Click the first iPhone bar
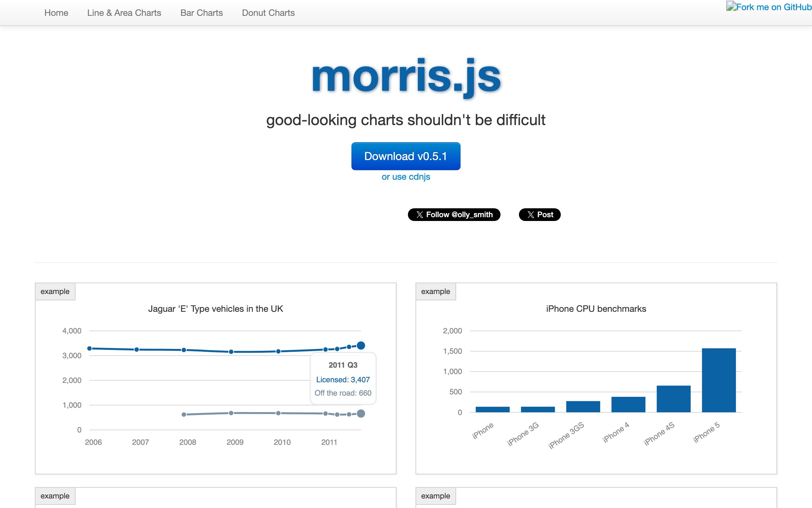Viewport: 812px width, 508px height. point(493,410)
